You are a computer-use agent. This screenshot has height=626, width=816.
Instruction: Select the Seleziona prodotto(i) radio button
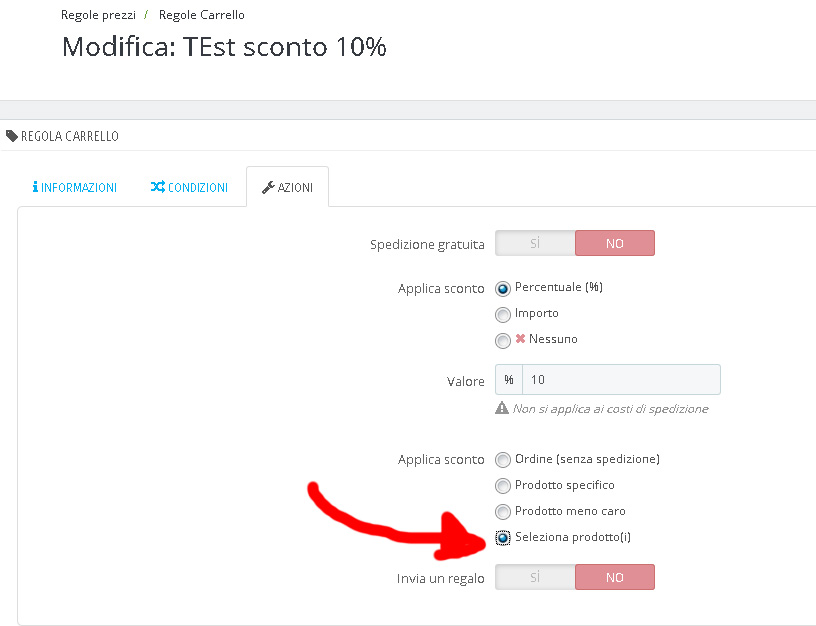coord(503,539)
